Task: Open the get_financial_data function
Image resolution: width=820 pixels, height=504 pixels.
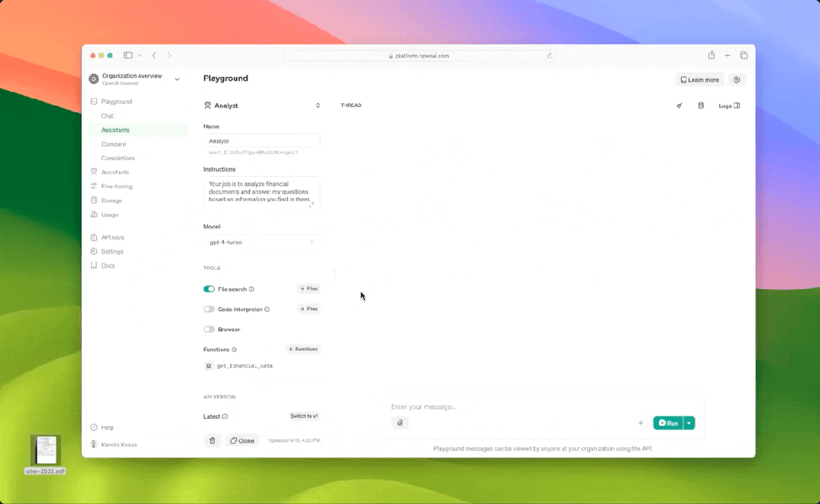Action: [244, 366]
